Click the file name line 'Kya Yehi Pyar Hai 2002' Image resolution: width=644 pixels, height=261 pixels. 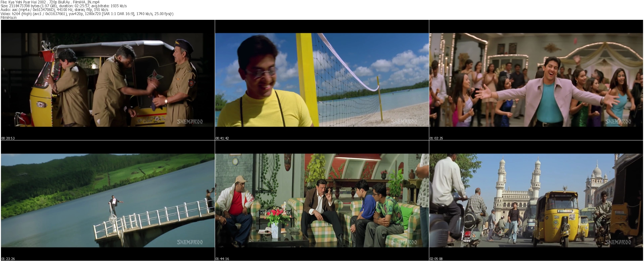point(50,2)
